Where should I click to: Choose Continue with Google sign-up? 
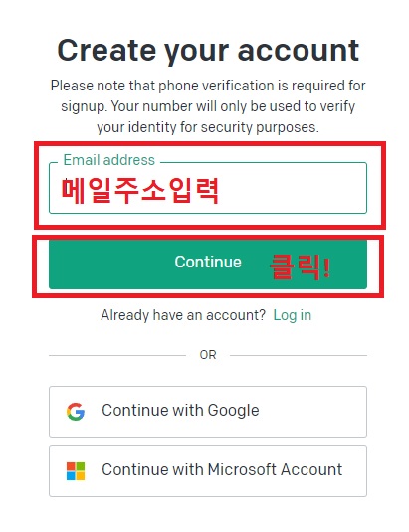208,412
